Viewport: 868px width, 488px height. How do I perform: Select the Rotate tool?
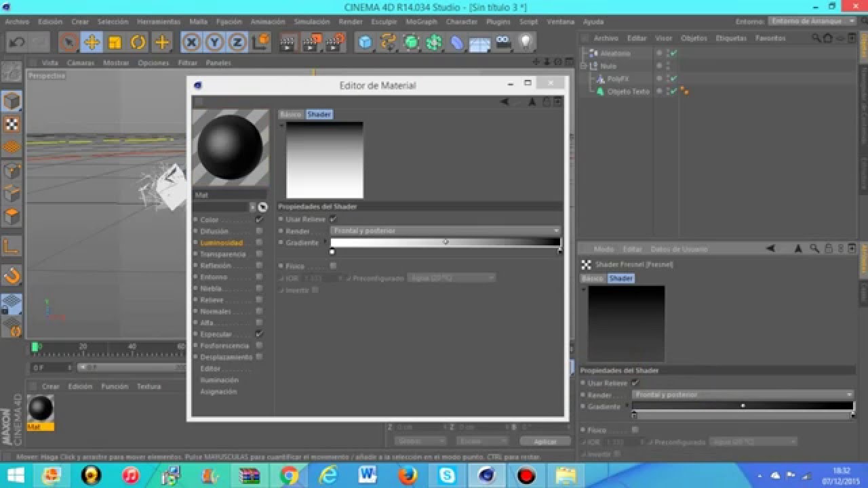138,43
